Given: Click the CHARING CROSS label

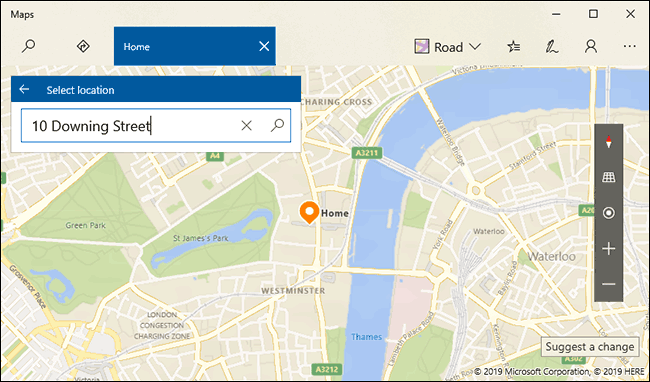Looking at the screenshot, I should (337, 102).
